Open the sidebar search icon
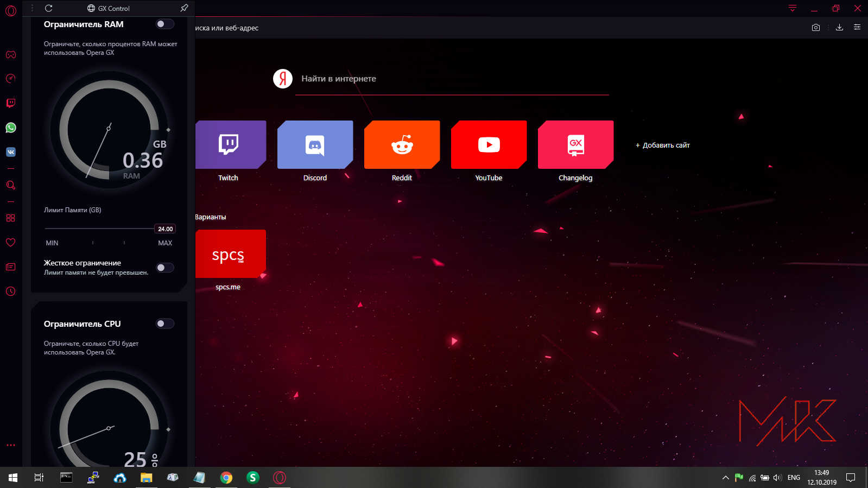 [x=11, y=185]
